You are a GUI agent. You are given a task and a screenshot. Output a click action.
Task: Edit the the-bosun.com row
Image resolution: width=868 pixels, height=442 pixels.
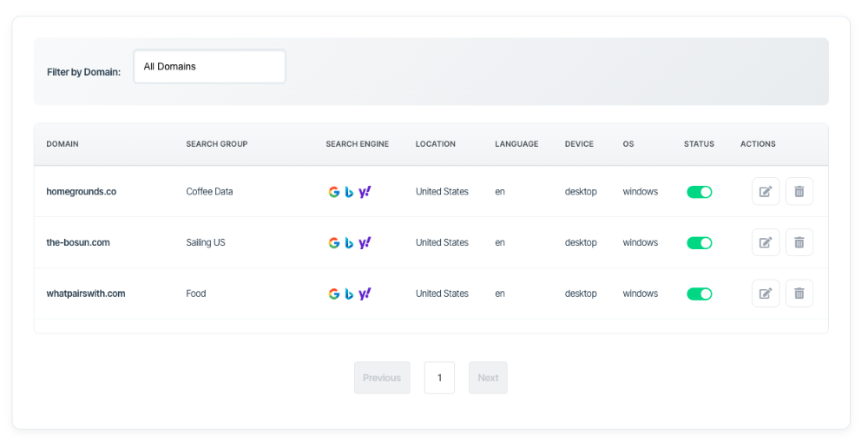tap(766, 242)
